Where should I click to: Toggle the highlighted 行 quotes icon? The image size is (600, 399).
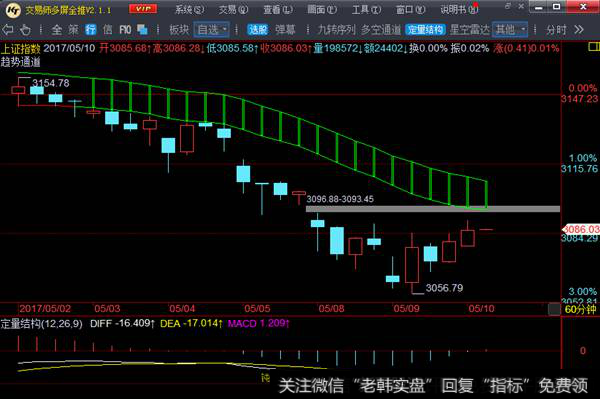point(90,29)
